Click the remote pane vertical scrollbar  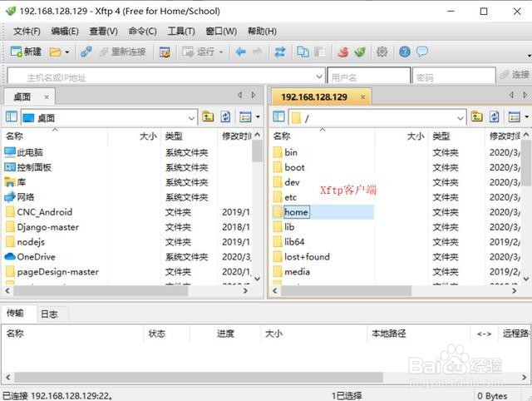[526, 163]
